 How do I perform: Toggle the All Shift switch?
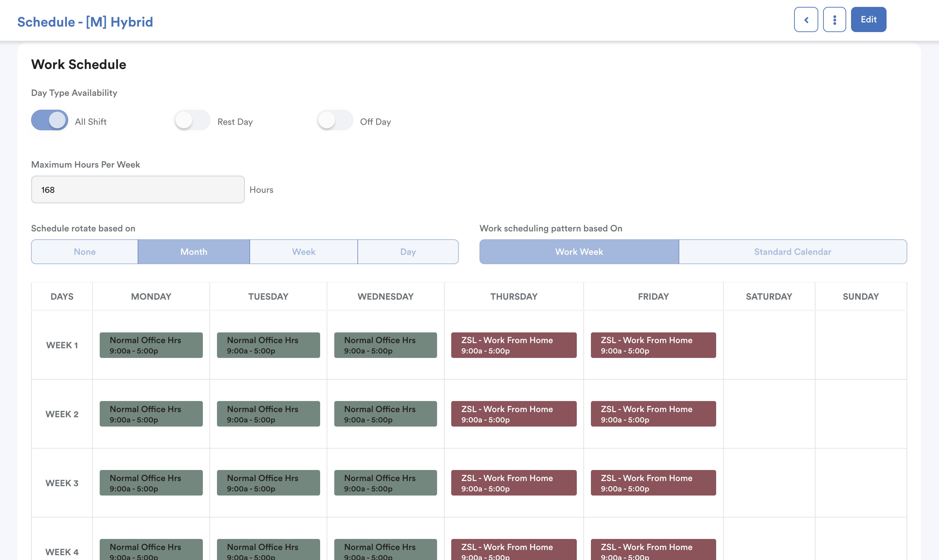tap(50, 120)
